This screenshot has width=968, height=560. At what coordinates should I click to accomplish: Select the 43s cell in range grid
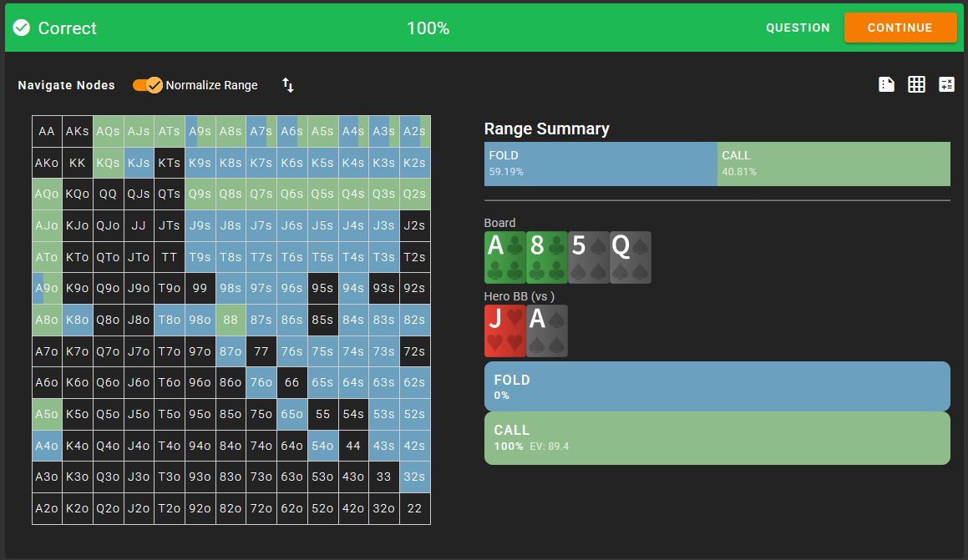pos(384,446)
